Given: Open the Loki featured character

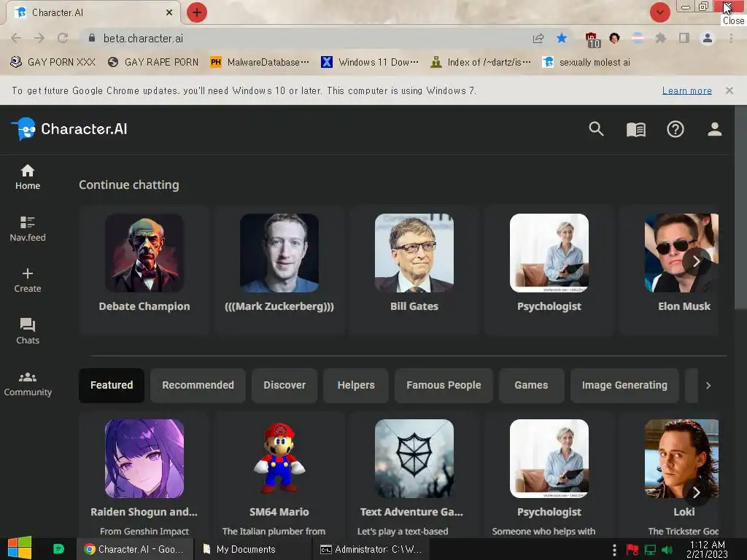Looking at the screenshot, I should click(x=669, y=475).
